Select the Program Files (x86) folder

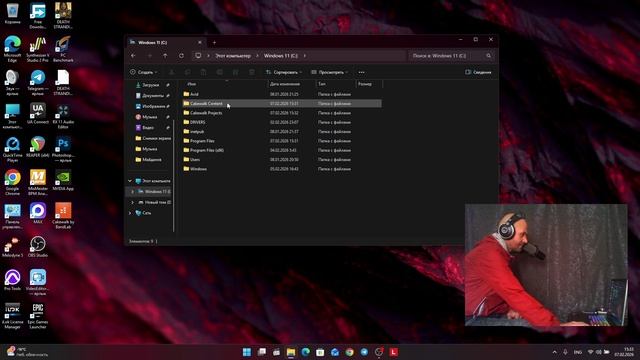tap(282, 150)
